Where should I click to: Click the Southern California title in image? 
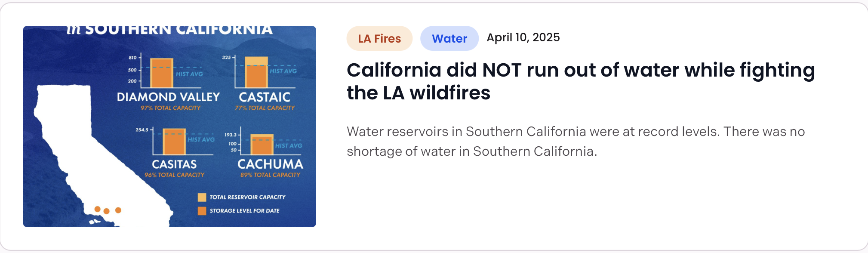click(170, 30)
